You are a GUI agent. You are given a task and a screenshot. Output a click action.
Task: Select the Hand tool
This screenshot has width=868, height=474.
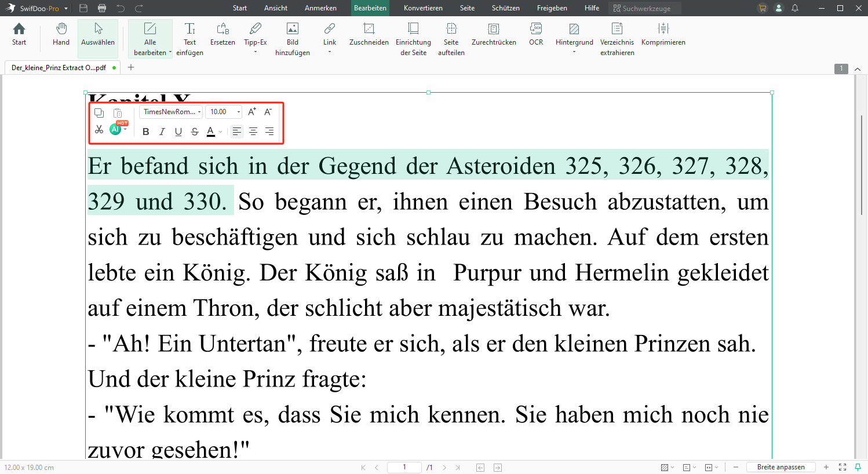(x=61, y=34)
